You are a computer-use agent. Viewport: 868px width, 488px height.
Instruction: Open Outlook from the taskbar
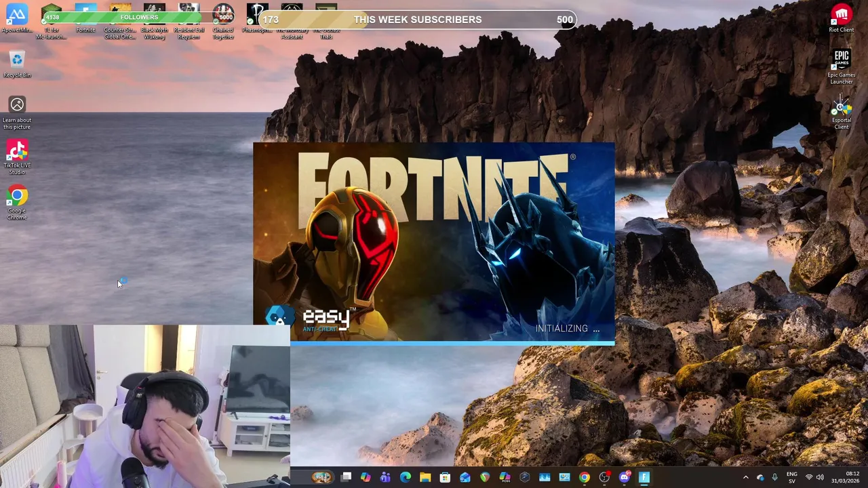tap(465, 478)
